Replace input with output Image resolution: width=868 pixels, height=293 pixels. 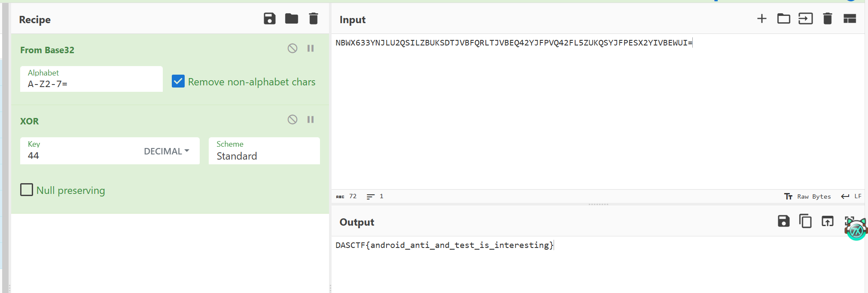[x=827, y=221]
